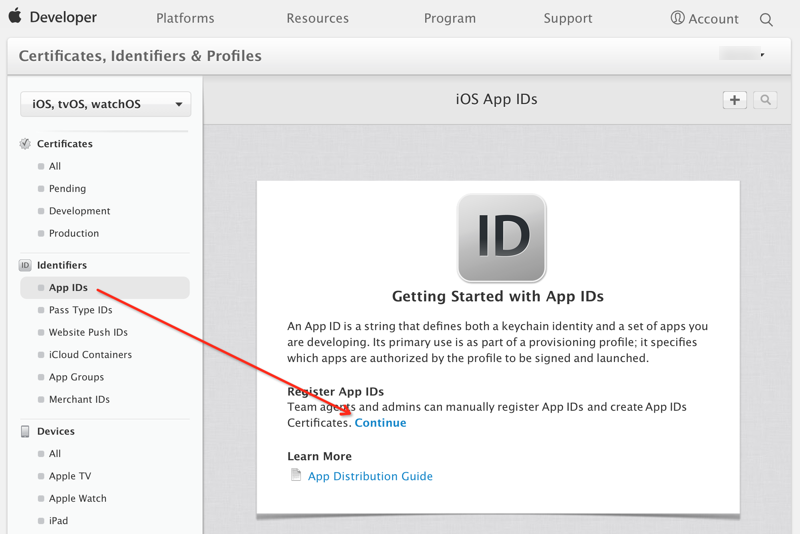800x534 pixels.
Task: Click the bullet icon beside Pending
Action: tap(41, 189)
